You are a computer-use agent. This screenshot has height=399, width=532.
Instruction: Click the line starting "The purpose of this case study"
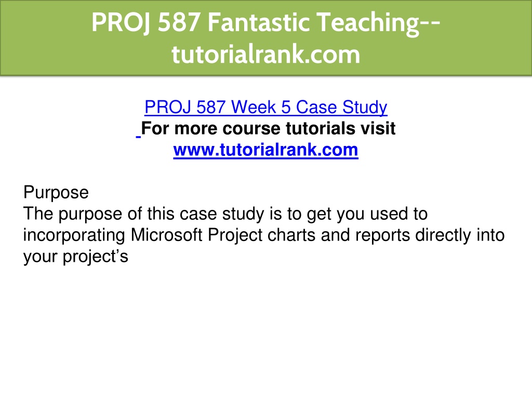(225, 214)
